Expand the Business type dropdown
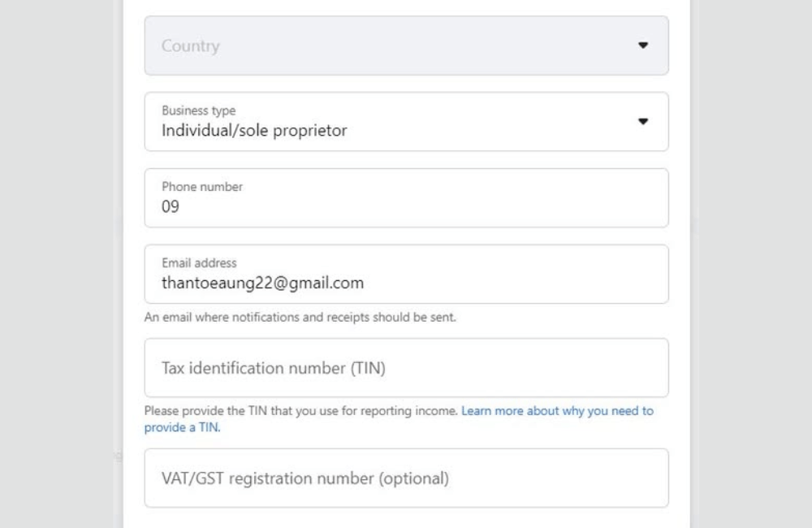 pos(406,122)
